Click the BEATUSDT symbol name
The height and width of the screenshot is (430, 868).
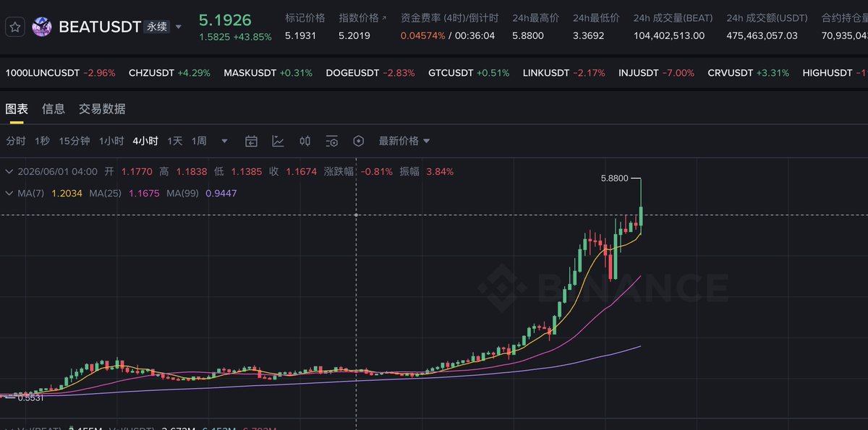point(100,27)
